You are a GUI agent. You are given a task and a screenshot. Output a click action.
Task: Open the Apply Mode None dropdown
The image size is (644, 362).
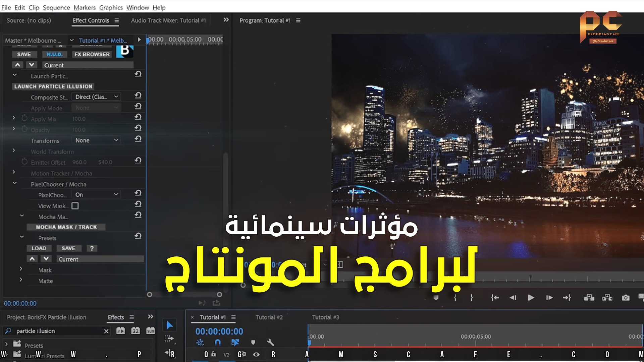97,108
